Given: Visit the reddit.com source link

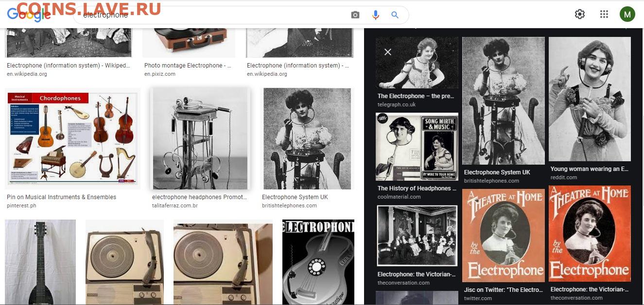Looking at the screenshot, I should (564, 177).
